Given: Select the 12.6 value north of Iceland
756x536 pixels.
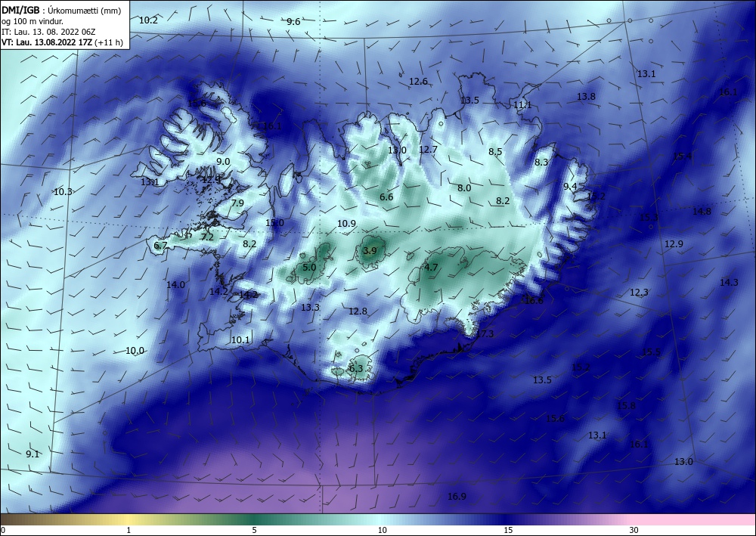Looking at the screenshot, I should (418, 82).
